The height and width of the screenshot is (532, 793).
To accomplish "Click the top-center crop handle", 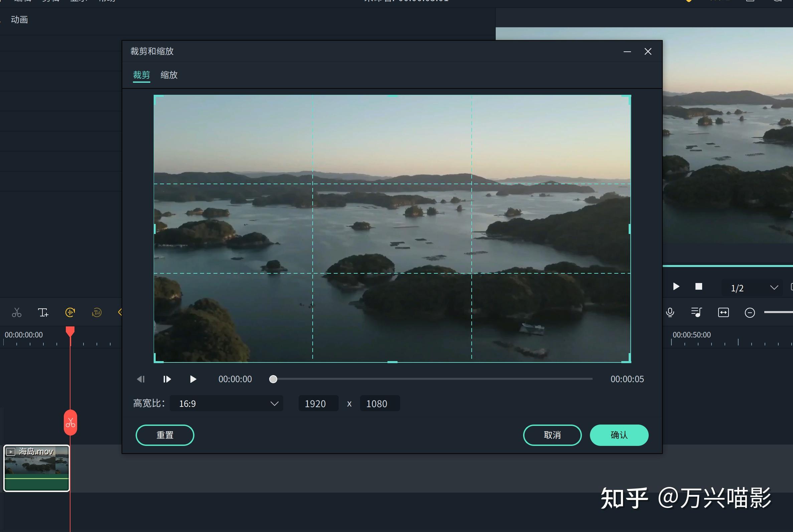I will [392, 96].
